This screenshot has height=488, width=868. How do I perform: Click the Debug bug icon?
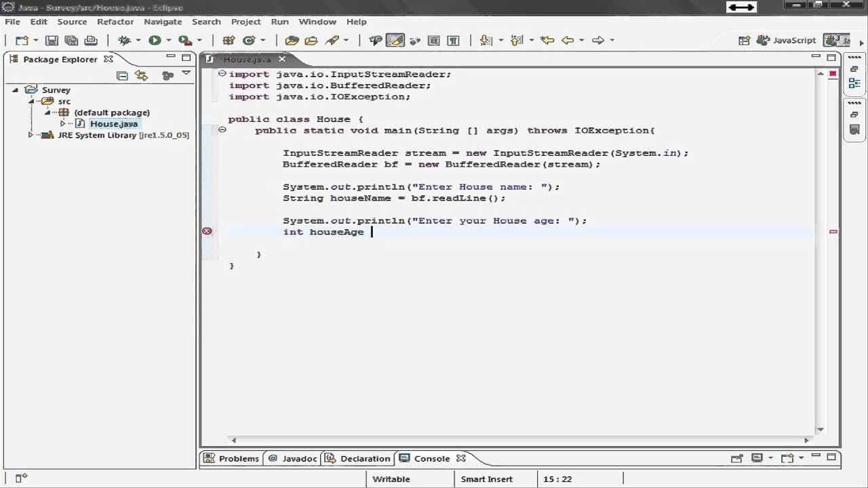click(125, 41)
